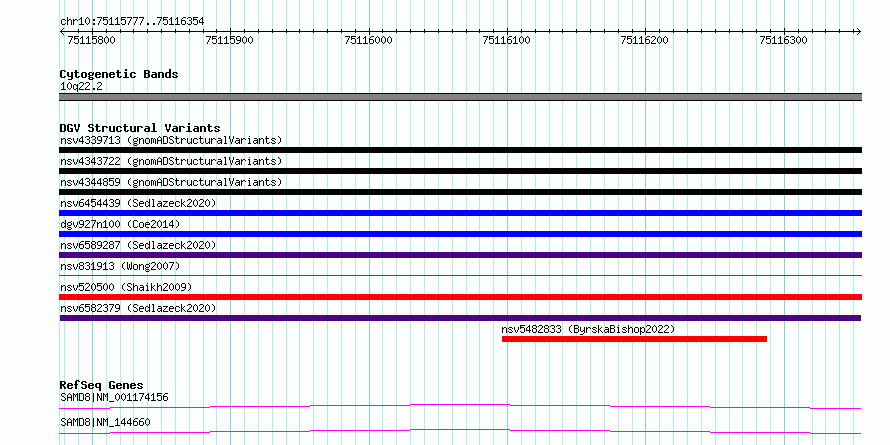Click the DGV Structural Variants heading
This screenshot has height=445, width=890.
coord(140,128)
